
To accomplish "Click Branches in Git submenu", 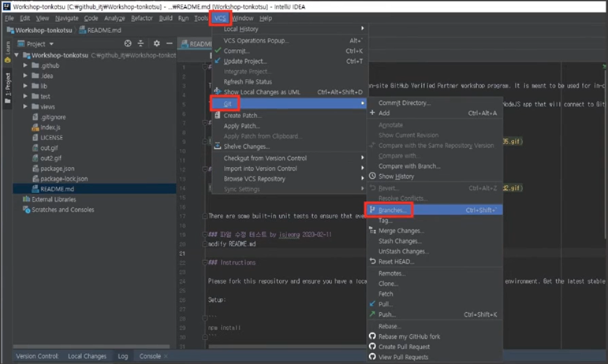I will pos(435,210).
